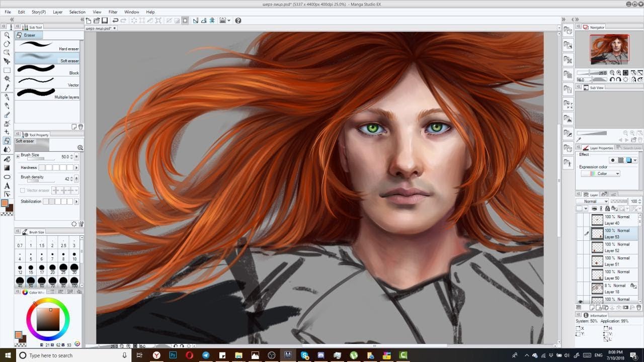Select the Multiple layers eraser sub tool
Screen dimensions: 644x362
tap(47, 94)
